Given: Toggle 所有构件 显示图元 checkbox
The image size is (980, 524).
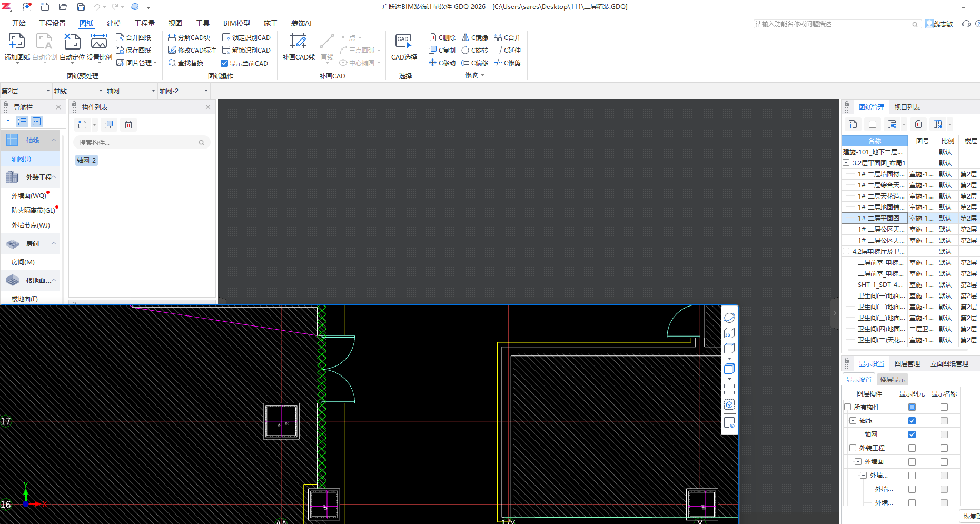Looking at the screenshot, I should click(912, 407).
